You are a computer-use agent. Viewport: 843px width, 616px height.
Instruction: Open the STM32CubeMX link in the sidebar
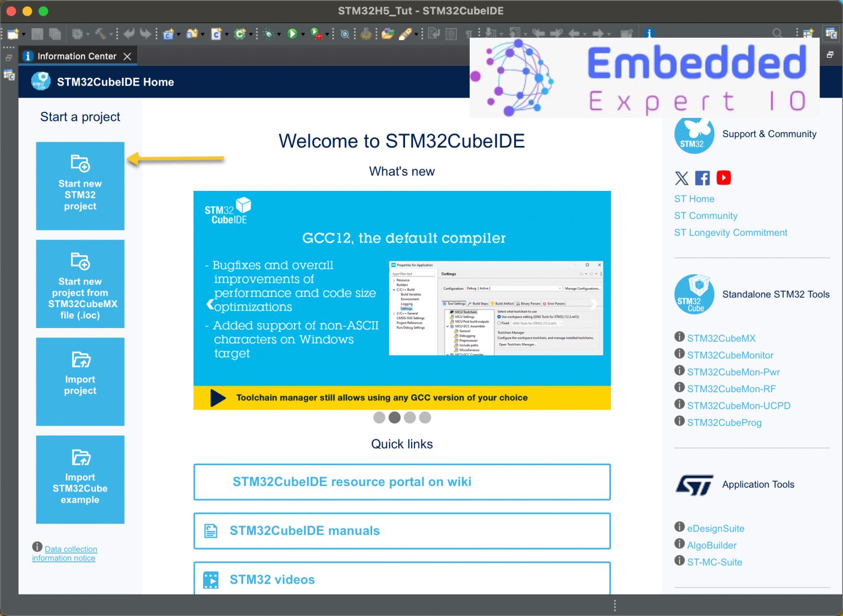pyautogui.click(x=721, y=338)
